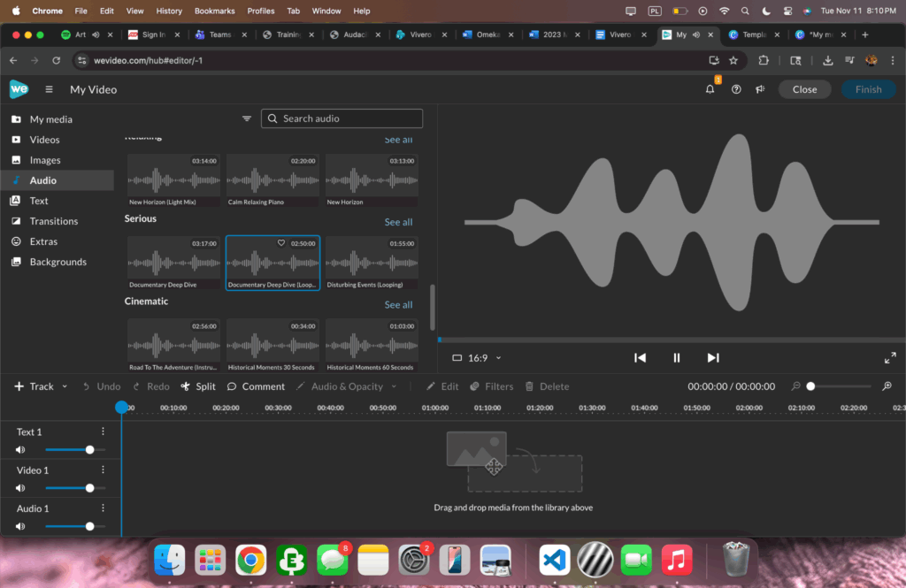Open notifications bell icon
Image resolution: width=906 pixels, height=588 pixels.
click(x=710, y=89)
